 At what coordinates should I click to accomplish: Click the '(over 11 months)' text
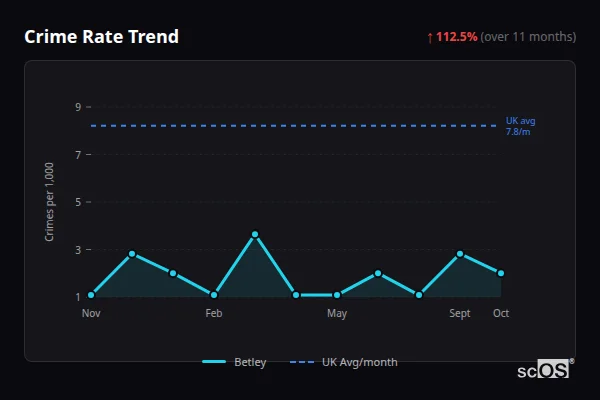click(528, 37)
